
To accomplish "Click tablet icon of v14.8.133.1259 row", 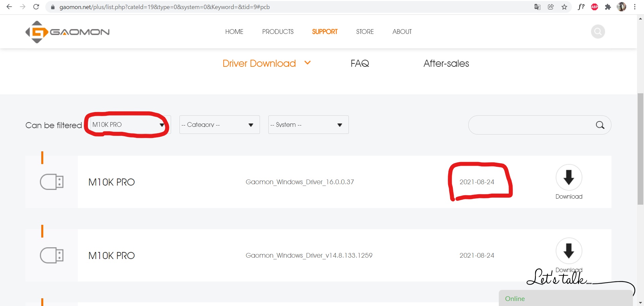I will point(52,255).
